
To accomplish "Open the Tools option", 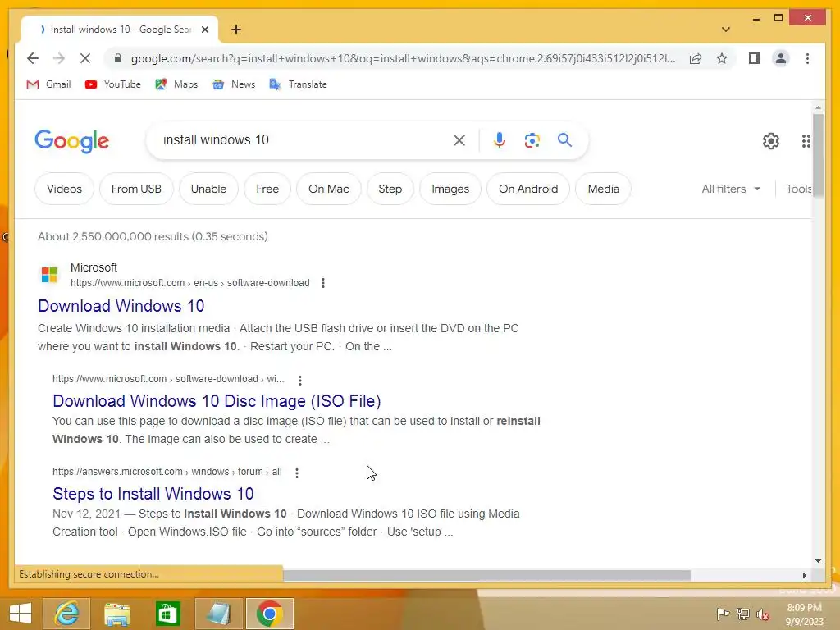I will coord(798,189).
